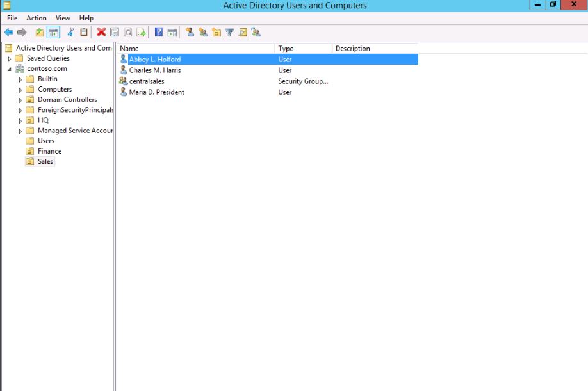Select the Sales OU in tree
Viewport: 588px width, 391px height.
45,161
